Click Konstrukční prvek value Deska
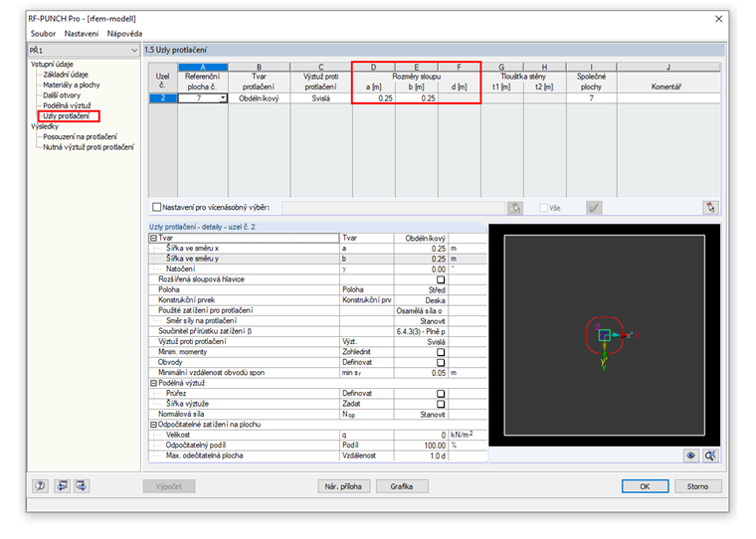 pyautogui.click(x=421, y=300)
